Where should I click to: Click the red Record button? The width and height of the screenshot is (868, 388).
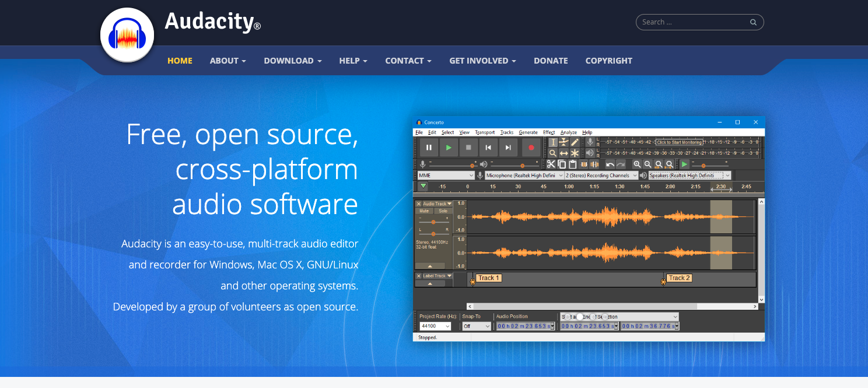[531, 148]
